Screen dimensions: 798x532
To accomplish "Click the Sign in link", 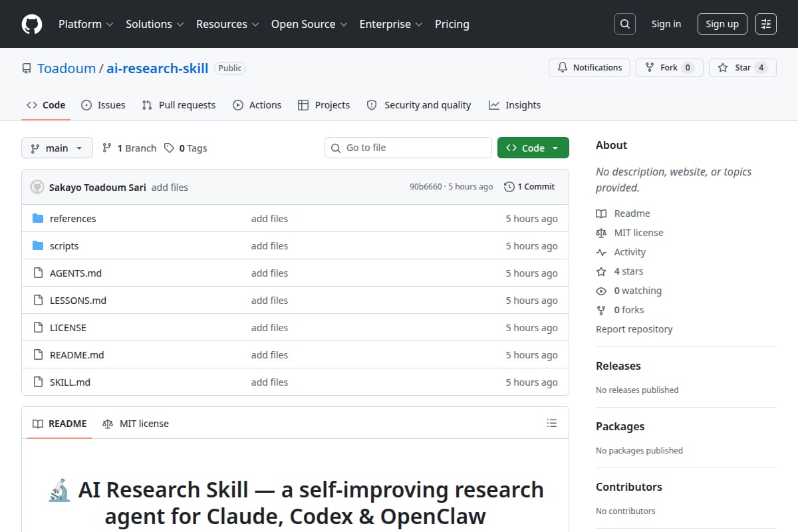I will tap(666, 24).
